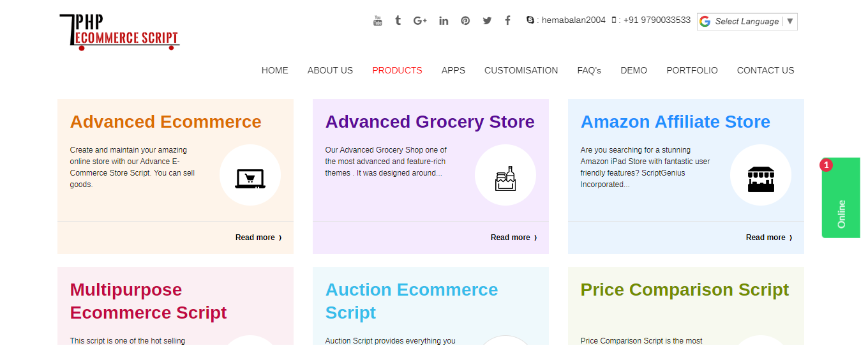868x355 pixels.
Task: Go to the CUSTOMISATION menu item
Action: [x=521, y=70]
